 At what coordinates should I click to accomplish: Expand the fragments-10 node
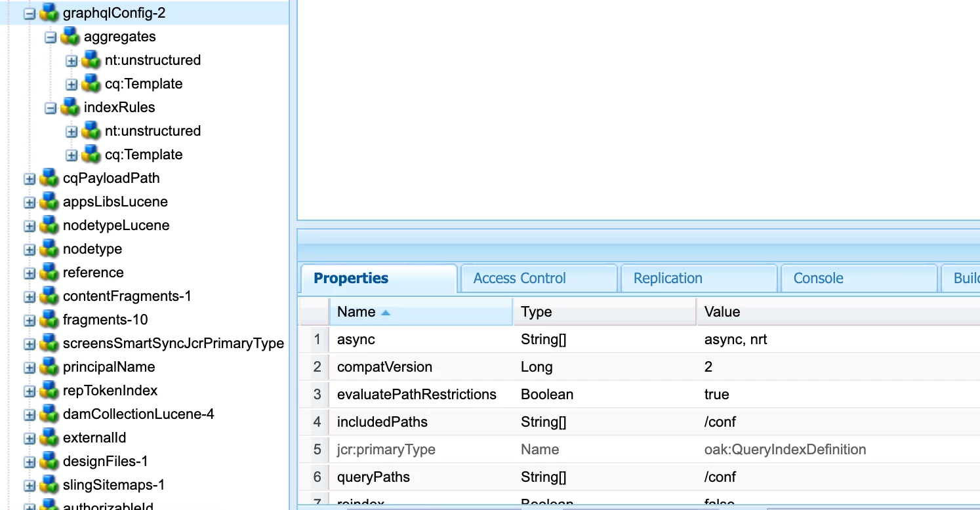click(30, 321)
